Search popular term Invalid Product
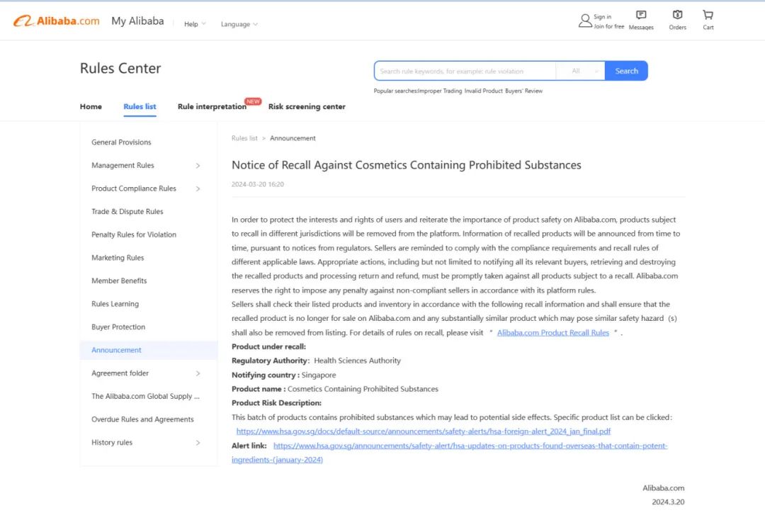The width and height of the screenshot is (765, 532). tap(483, 91)
